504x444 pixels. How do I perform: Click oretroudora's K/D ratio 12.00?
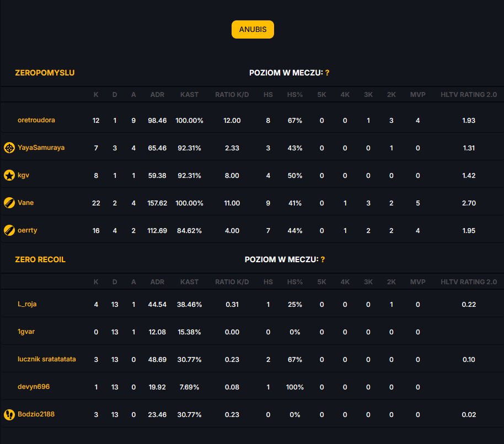[232, 121]
